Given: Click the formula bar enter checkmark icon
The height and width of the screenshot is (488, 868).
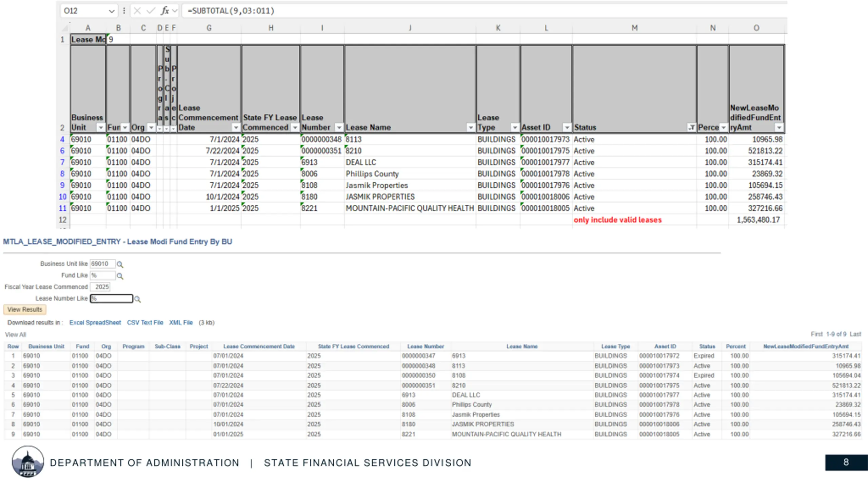Looking at the screenshot, I should 150,11.
